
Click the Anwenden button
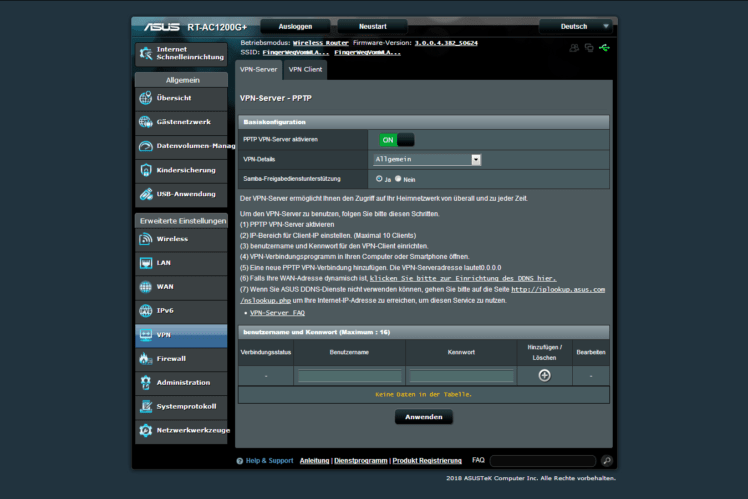(x=424, y=417)
